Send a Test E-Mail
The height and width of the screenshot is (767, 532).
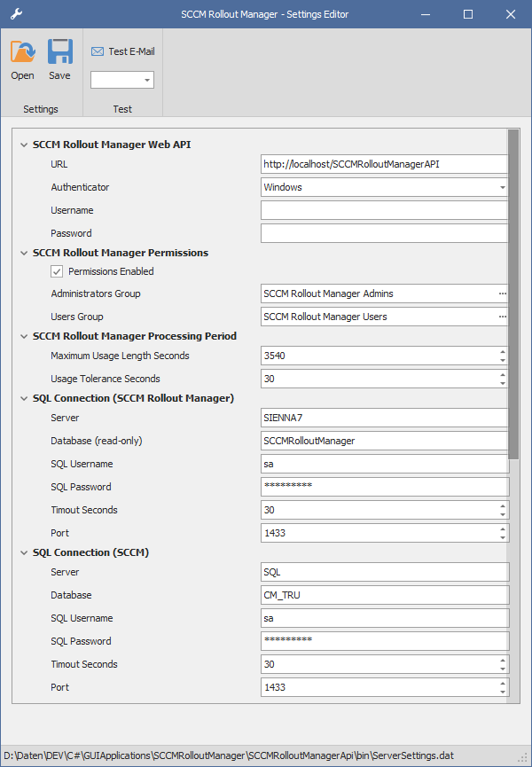pos(122,51)
